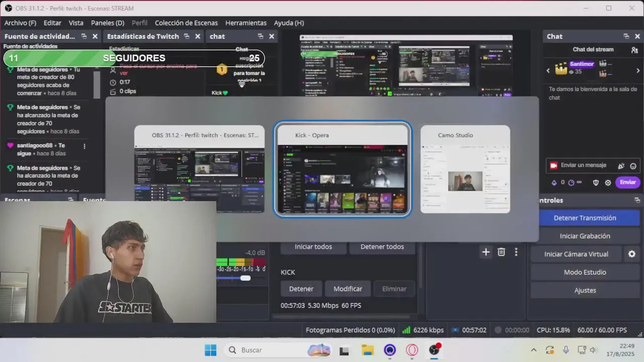Open the Bits diamond icon

pos(554,183)
